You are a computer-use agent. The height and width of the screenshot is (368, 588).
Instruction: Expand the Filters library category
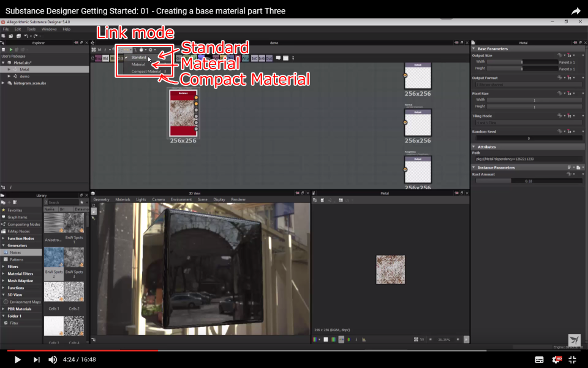coord(4,267)
